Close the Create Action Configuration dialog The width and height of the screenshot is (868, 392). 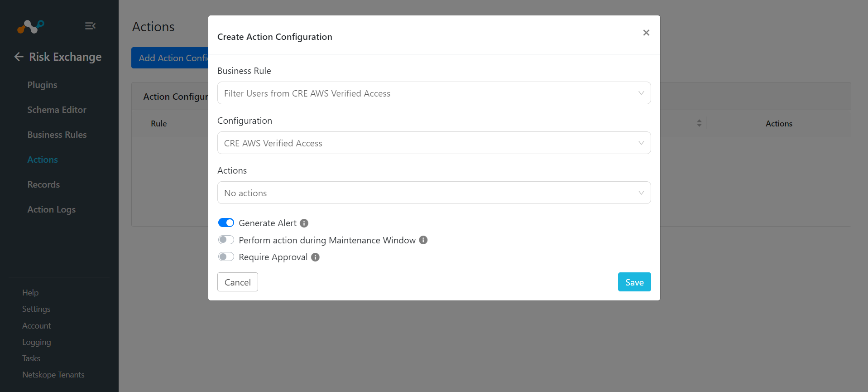(646, 33)
